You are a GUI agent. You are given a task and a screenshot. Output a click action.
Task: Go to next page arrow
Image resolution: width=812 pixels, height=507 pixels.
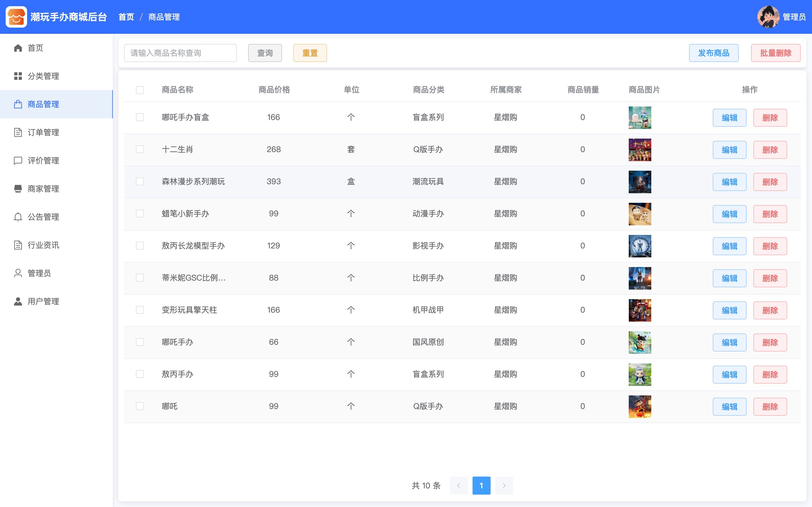pyautogui.click(x=504, y=486)
